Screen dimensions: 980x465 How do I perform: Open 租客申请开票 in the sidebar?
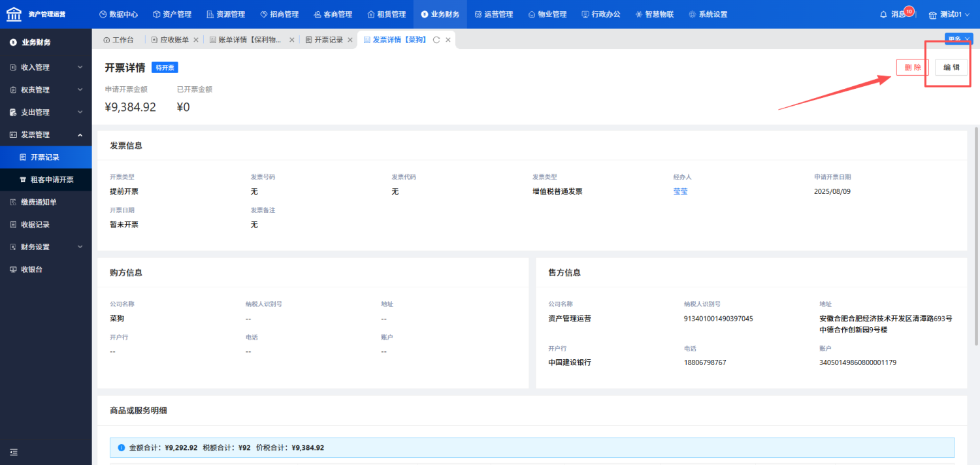click(46, 180)
